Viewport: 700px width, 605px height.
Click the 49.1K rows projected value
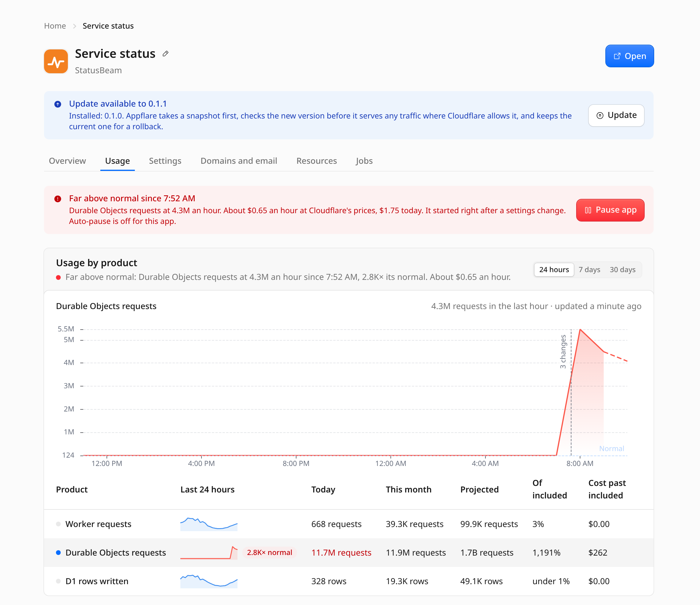(x=482, y=581)
